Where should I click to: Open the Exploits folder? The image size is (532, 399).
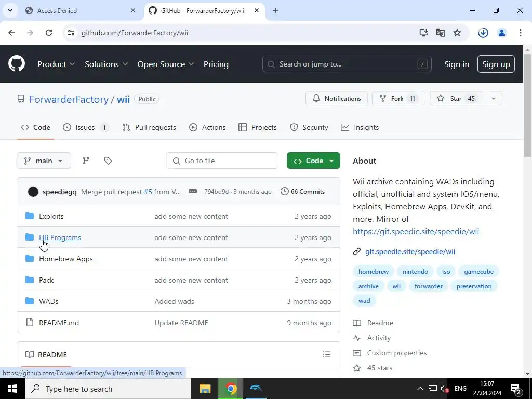click(51, 216)
